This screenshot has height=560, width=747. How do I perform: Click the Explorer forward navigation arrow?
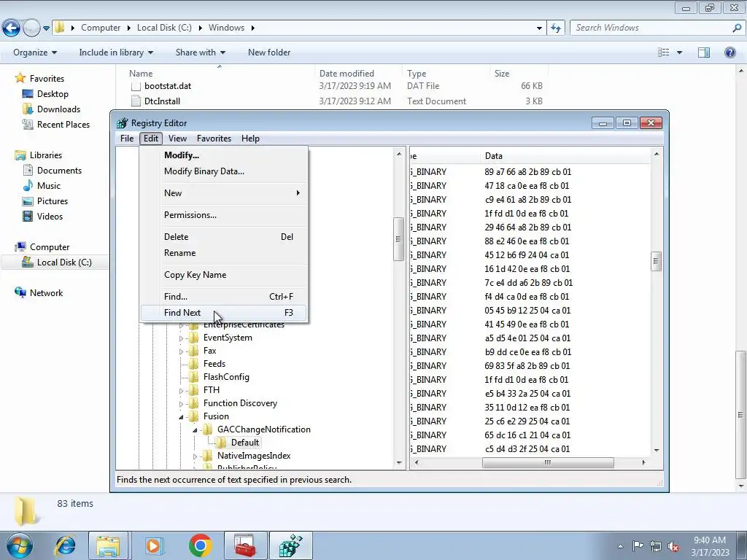[31, 28]
